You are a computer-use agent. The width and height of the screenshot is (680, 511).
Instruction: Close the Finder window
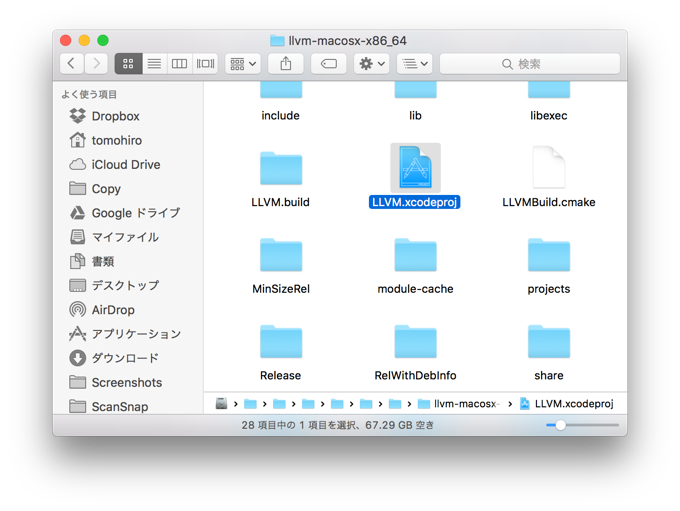65,40
